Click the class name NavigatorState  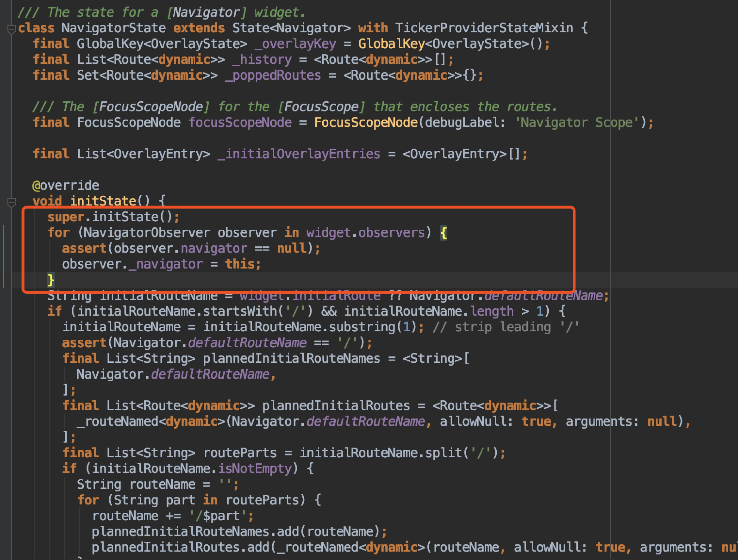(113, 28)
